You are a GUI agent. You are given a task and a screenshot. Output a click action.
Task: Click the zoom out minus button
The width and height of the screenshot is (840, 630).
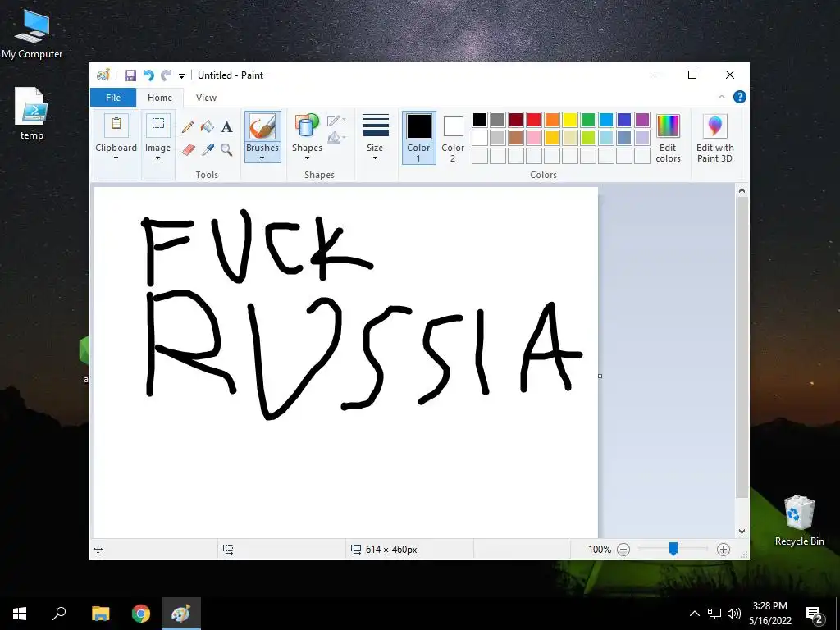click(x=623, y=549)
